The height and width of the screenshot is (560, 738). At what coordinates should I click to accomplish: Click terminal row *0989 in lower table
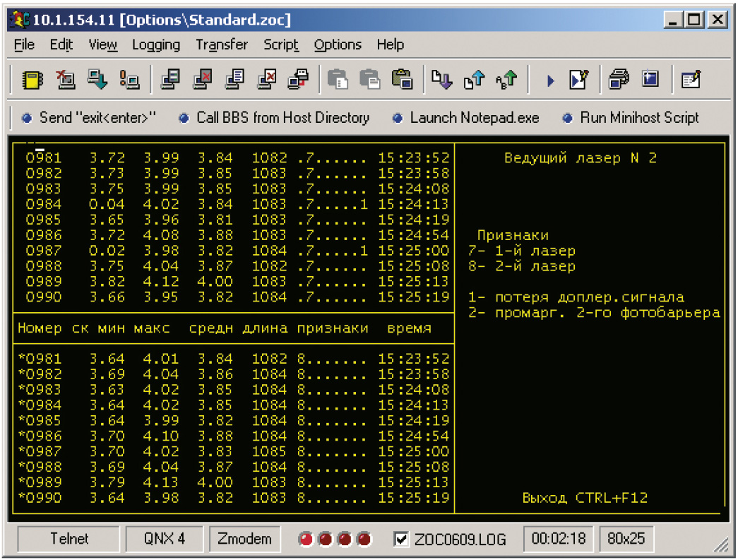[234, 482]
